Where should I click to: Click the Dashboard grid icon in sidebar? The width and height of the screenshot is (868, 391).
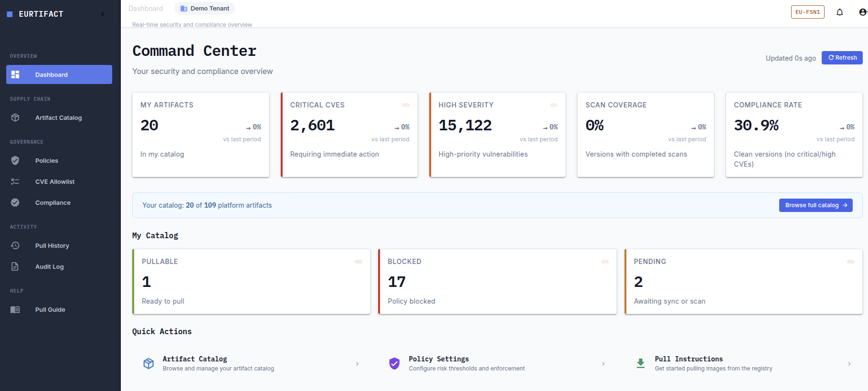(15, 74)
